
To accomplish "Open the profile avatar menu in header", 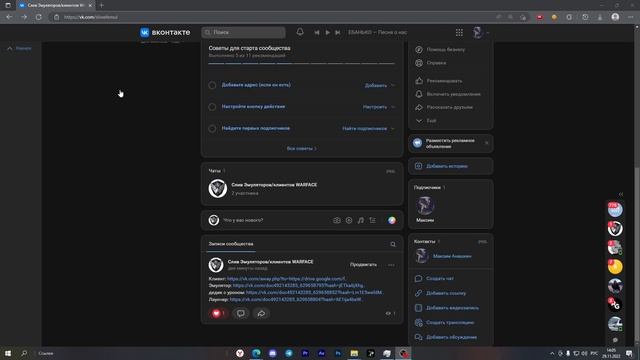I will pyautogui.click(x=480, y=32).
